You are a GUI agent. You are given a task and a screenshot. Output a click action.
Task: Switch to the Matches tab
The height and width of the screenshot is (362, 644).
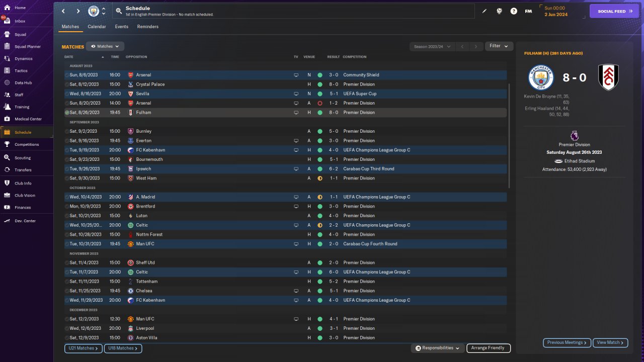point(70,27)
